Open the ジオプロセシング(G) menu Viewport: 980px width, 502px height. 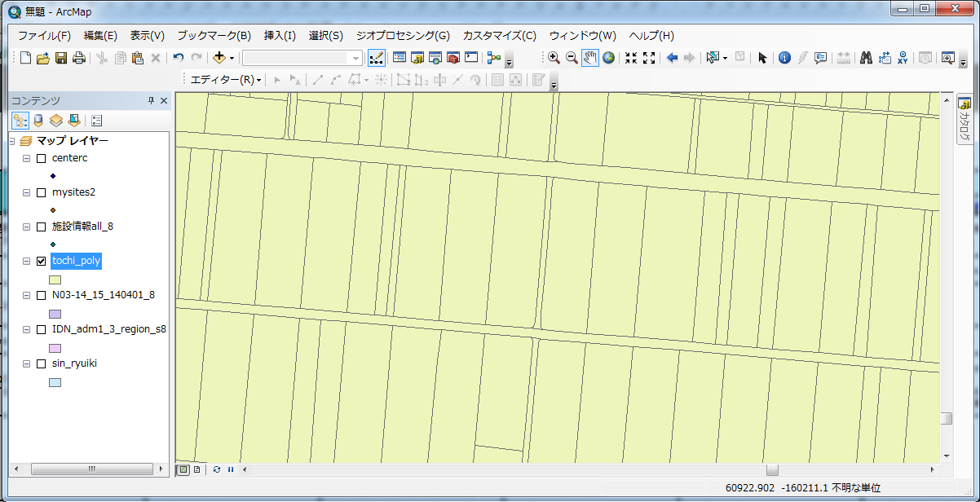click(x=402, y=36)
